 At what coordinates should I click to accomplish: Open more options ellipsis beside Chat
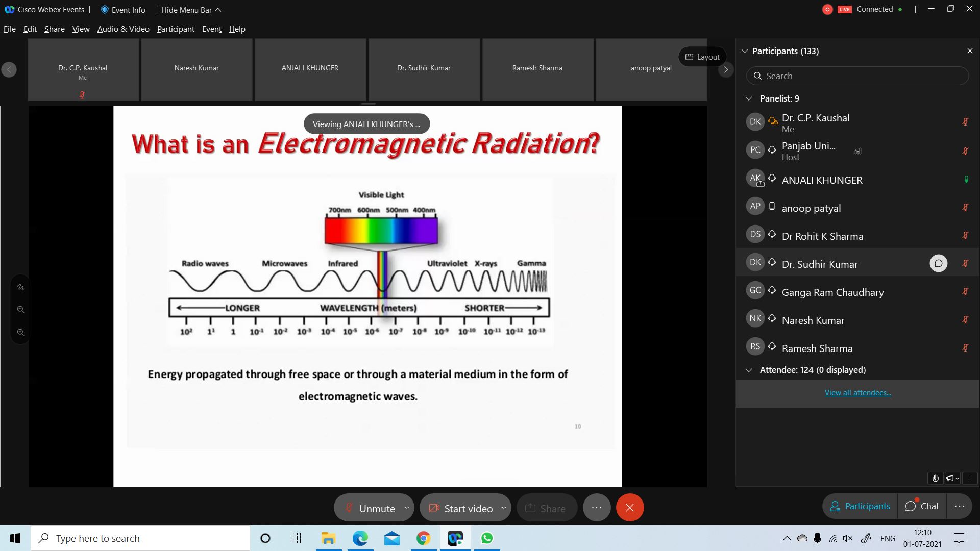coord(959,506)
